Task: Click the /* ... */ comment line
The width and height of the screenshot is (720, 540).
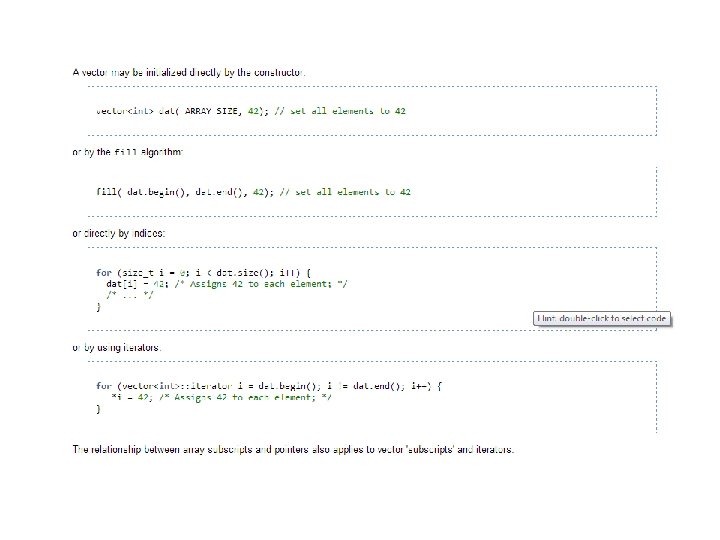Action: point(129,295)
